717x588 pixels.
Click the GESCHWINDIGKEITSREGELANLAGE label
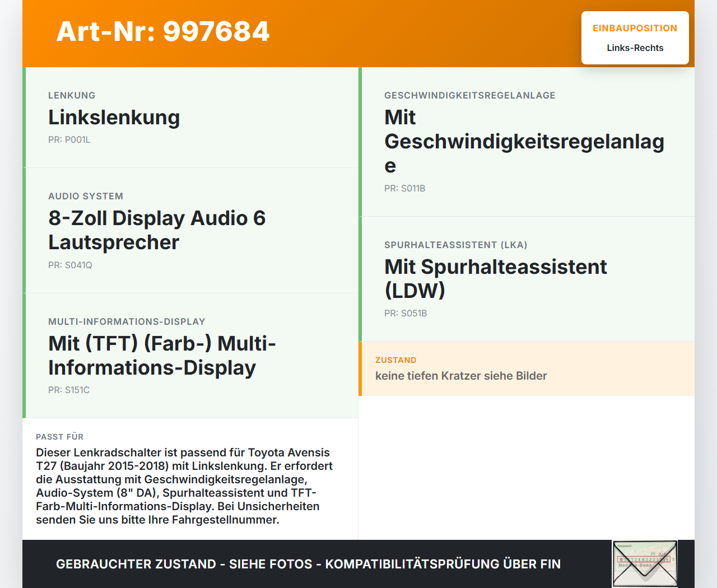coord(470,96)
